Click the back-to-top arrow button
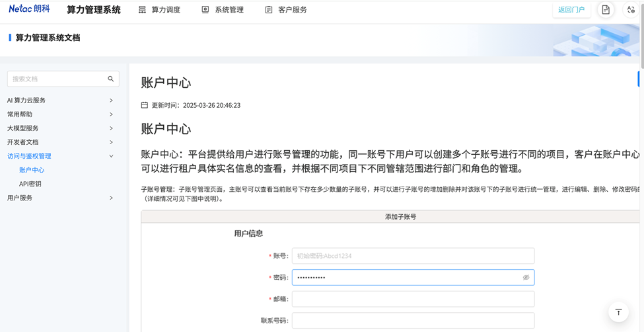Viewport: 644px width, 332px height. [618, 312]
